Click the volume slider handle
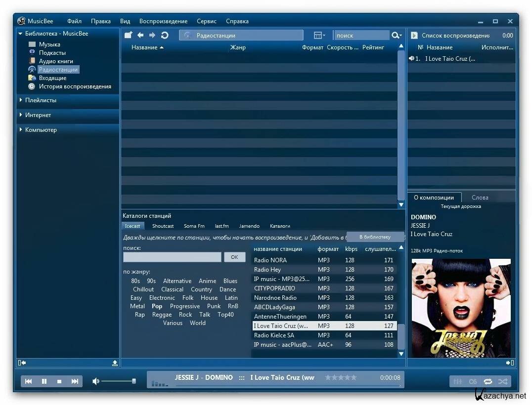532x405 pixels. pos(133,381)
